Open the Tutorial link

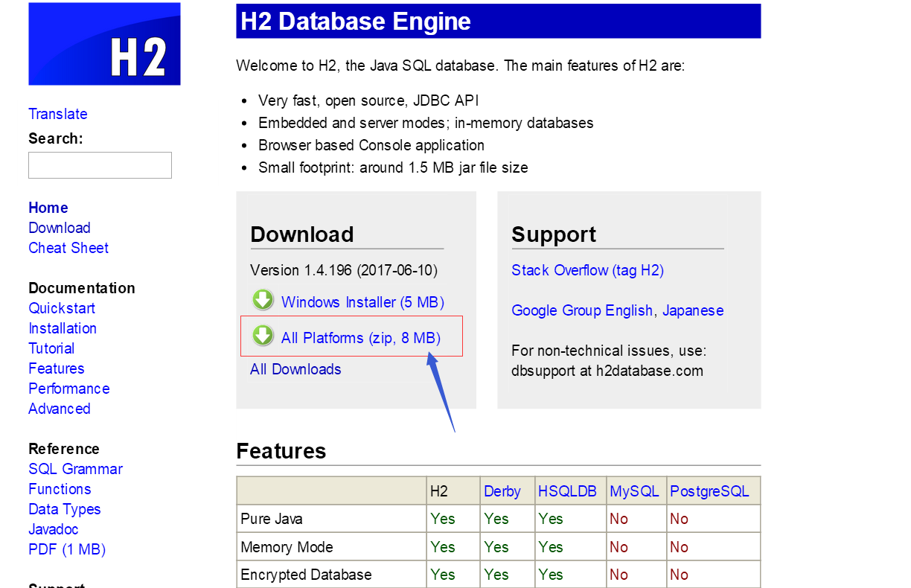51,348
